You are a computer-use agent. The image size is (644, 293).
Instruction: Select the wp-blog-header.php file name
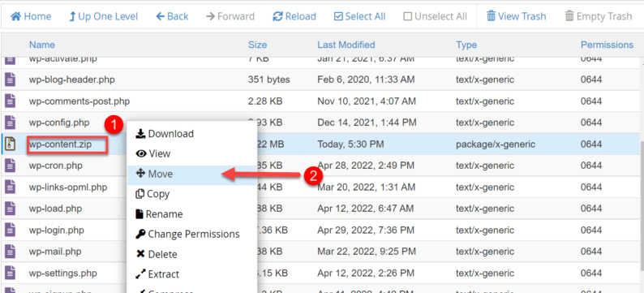click(x=72, y=80)
